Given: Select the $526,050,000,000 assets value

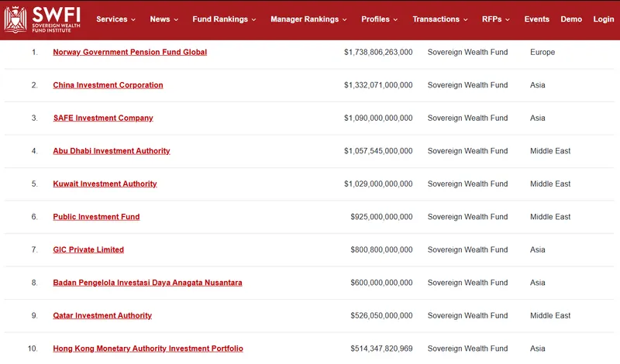Looking at the screenshot, I should click(x=381, y=315).
